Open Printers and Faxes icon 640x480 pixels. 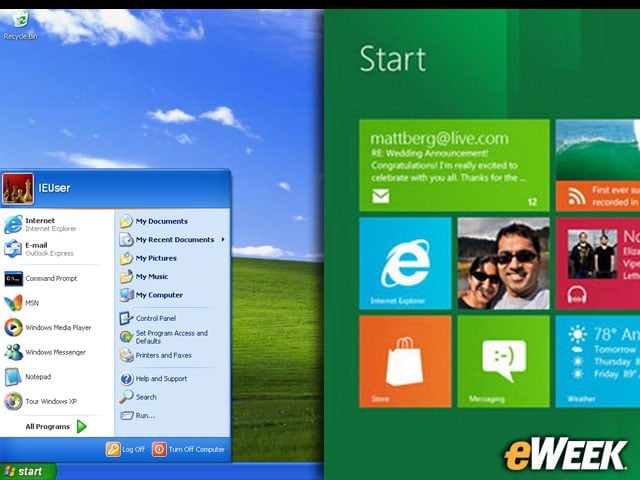pos(126,355)
